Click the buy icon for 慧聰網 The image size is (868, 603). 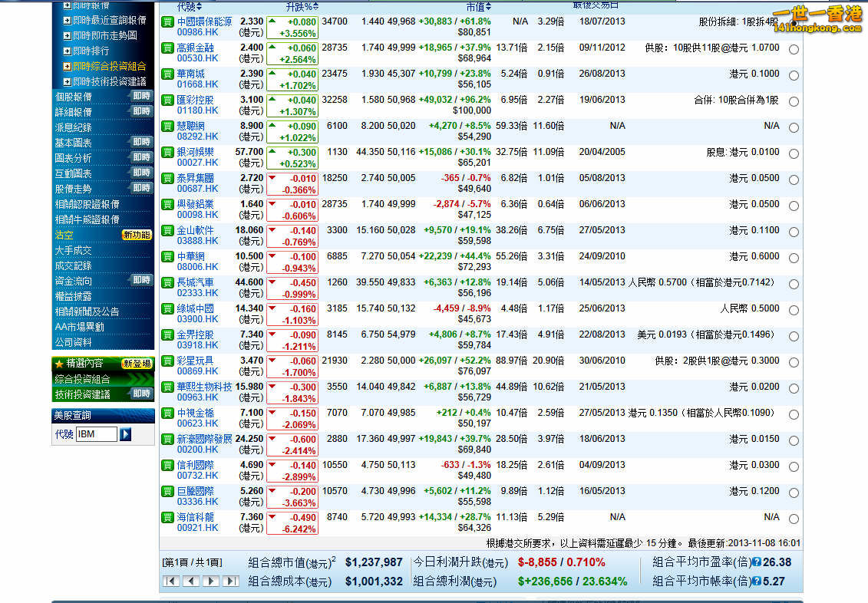click(168, 126)
